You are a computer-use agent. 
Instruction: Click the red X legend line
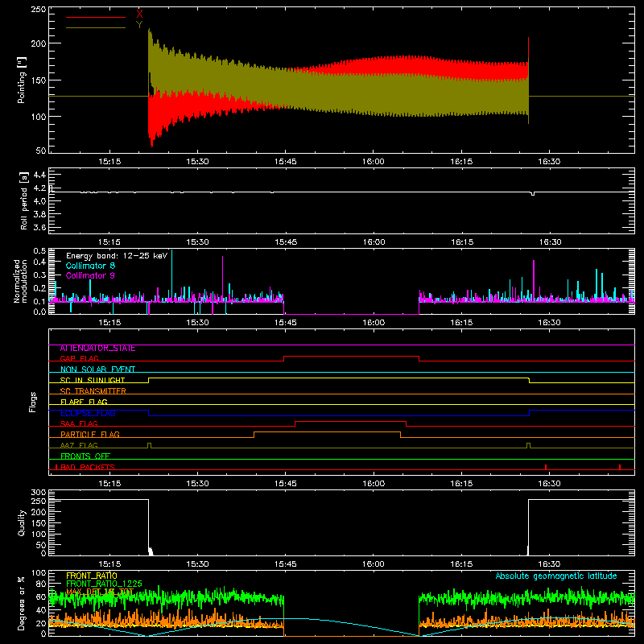click(x=96, y=17)
